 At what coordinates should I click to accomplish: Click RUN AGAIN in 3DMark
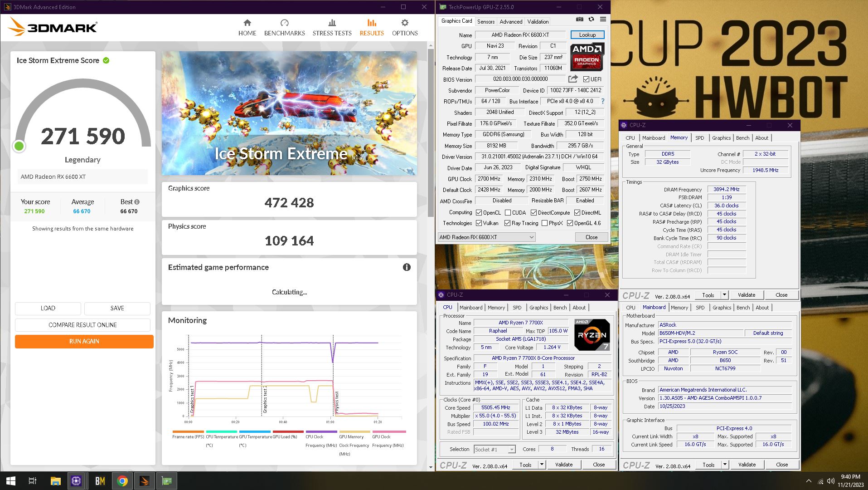[x=84, y=341]
